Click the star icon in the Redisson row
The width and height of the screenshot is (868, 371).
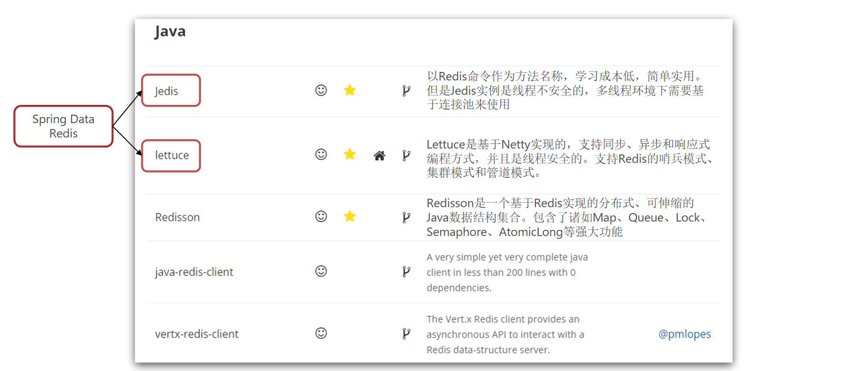coord(350,216)
